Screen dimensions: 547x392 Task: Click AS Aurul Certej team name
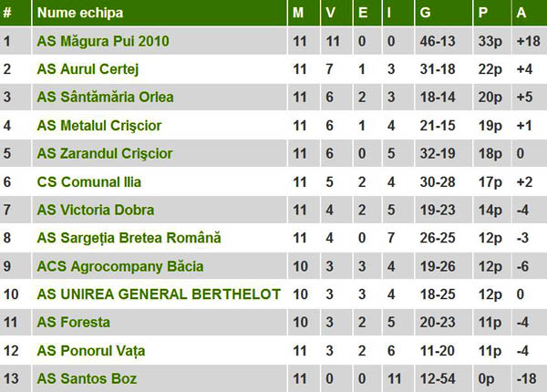tap(88, 69)
